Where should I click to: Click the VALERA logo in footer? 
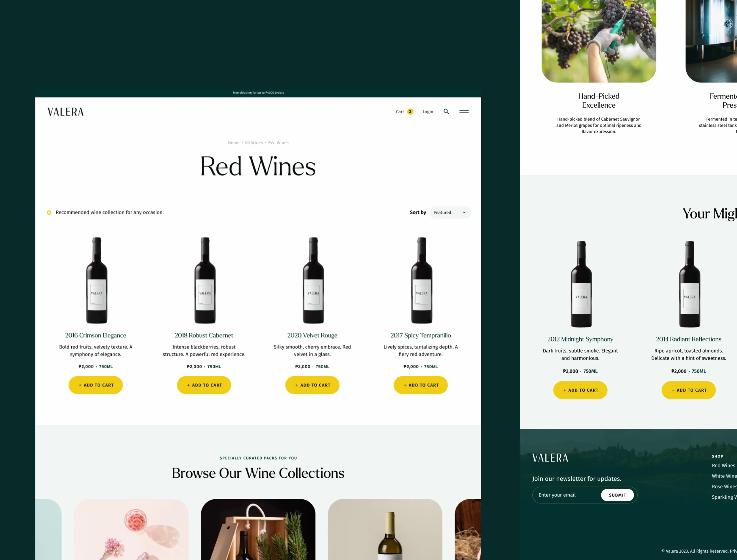[x=550, y=458]
